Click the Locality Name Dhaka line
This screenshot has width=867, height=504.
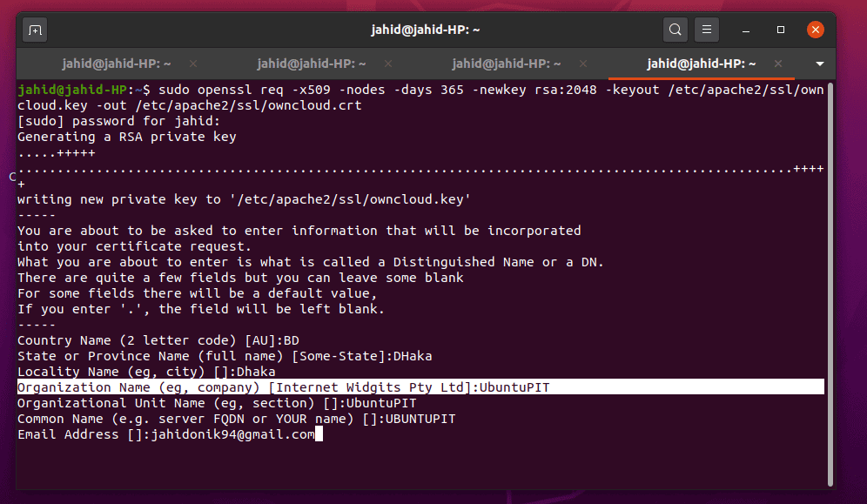tap(146, 372)
